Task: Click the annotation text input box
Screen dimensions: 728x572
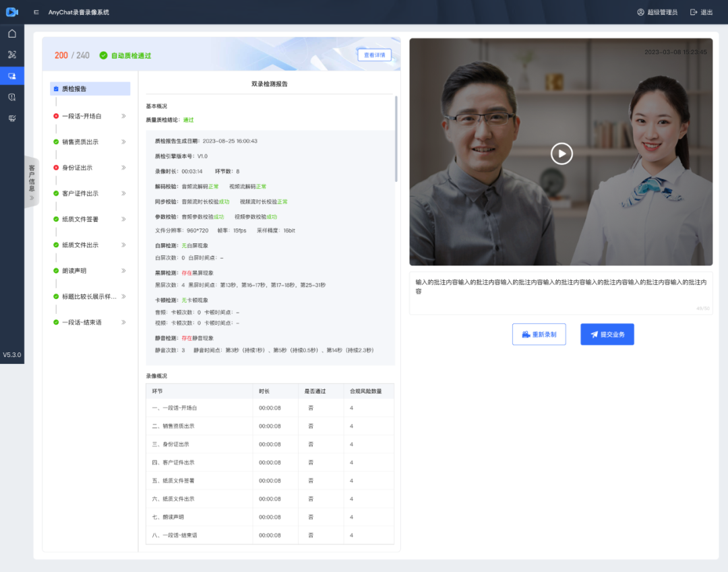Action: tap(560, 293)
